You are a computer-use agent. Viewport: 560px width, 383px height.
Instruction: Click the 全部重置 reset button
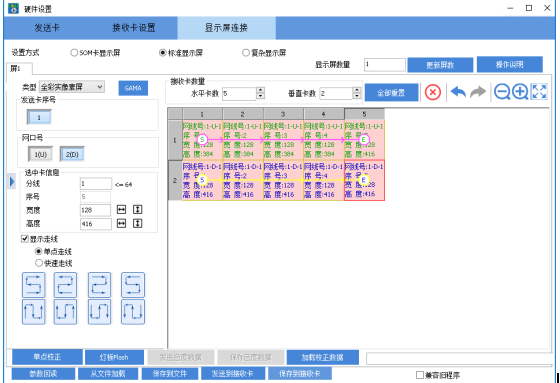click(391, 93)
